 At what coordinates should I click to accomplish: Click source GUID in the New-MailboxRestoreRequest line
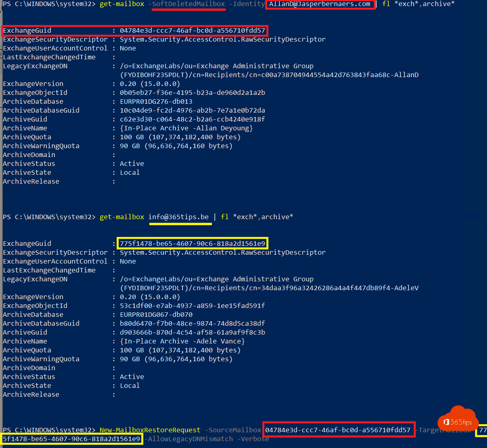point(337,430)
